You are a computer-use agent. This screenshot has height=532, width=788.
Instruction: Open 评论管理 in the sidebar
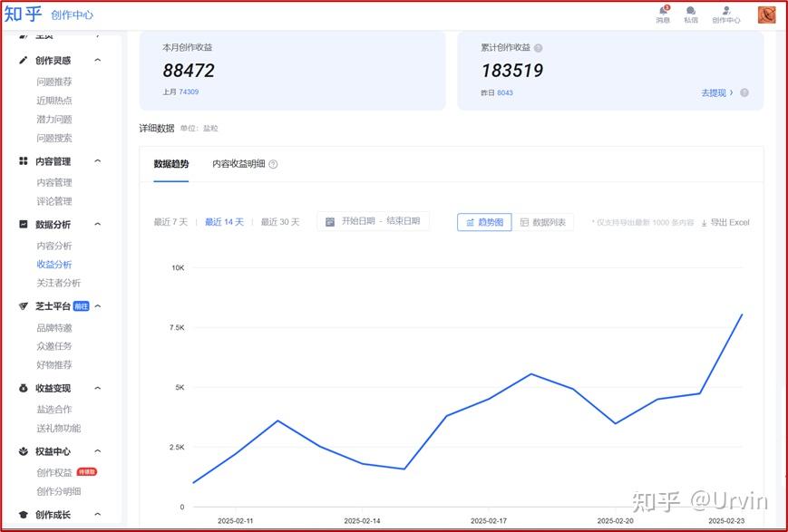[x=54, y=201]
